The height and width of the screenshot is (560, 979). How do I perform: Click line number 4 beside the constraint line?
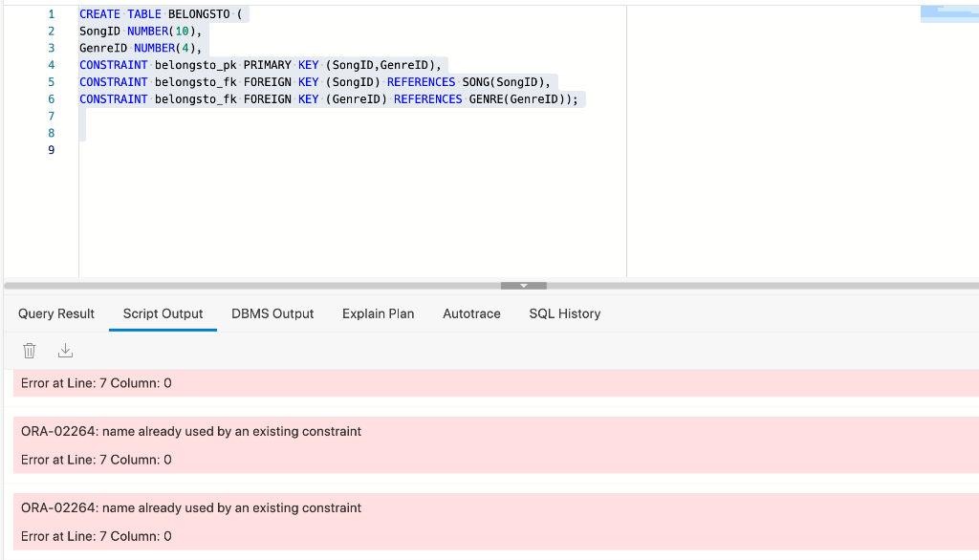(51, 65)
